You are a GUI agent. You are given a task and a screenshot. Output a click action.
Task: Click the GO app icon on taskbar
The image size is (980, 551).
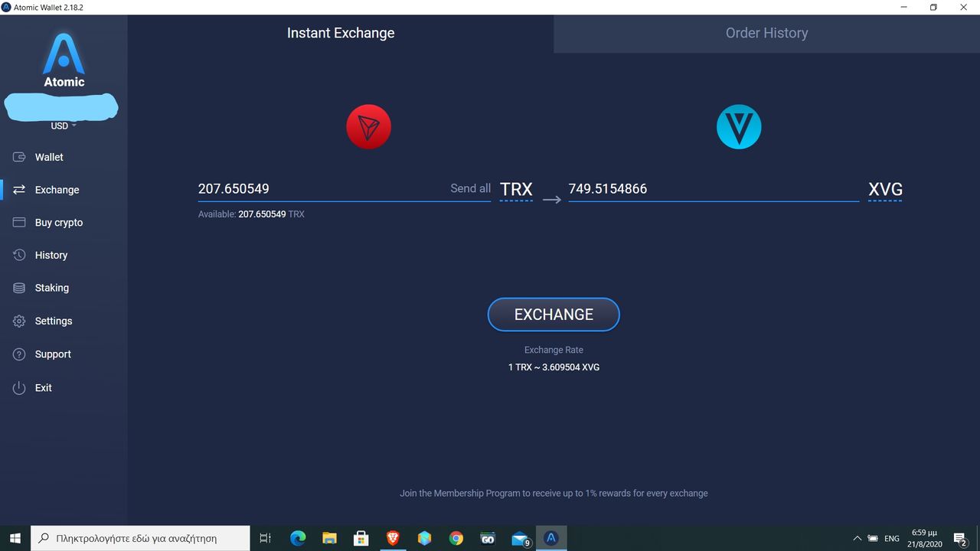pyautogui.click(x=488, y=538)
